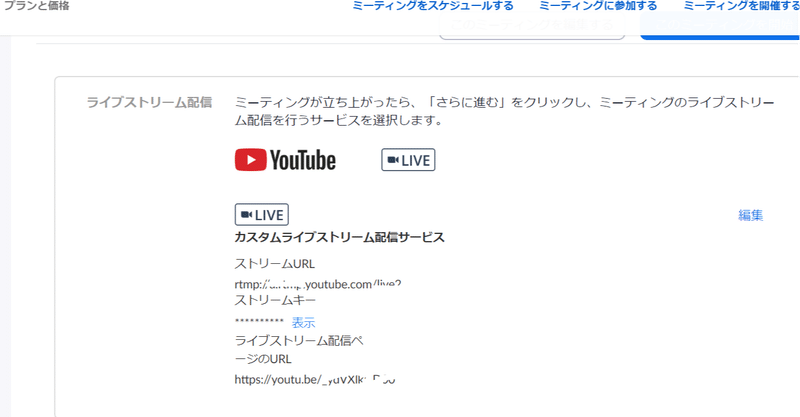This screenshot has height=417, width=800.
Task: Select ミーティングに参加する in the top navigation
Action: (598, 6)
